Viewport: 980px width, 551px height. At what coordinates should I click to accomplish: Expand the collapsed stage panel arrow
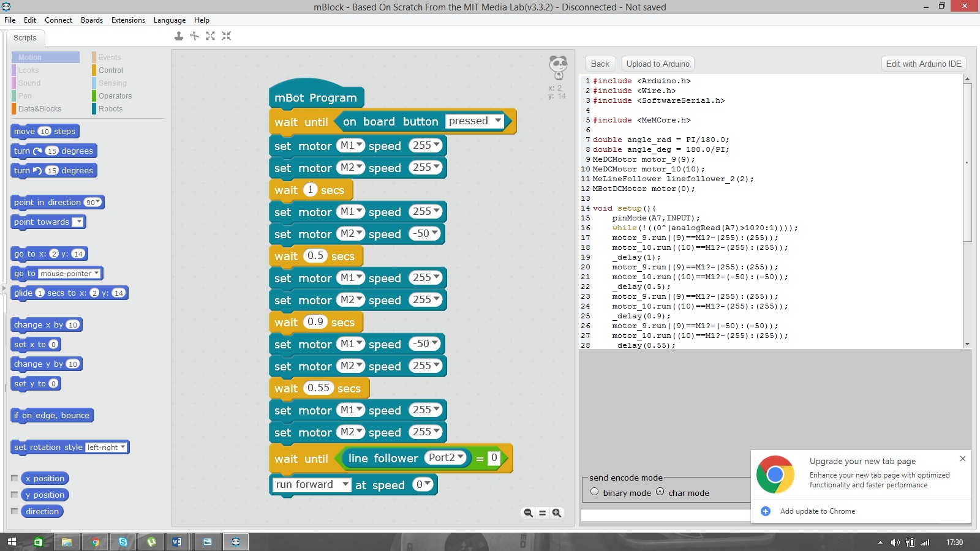4,288
